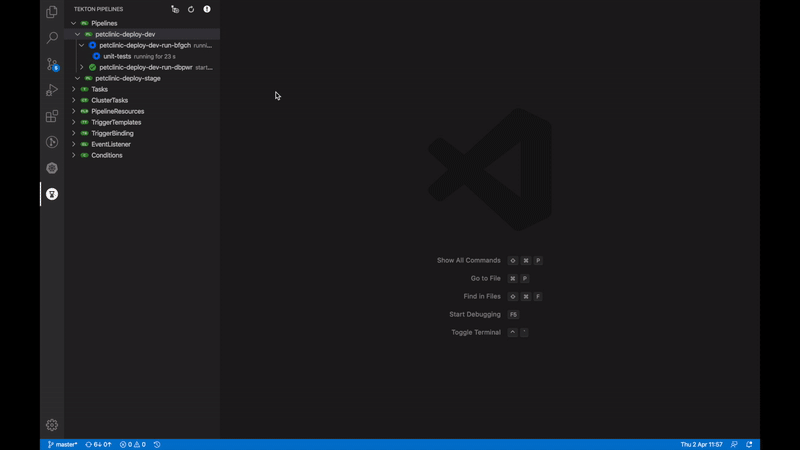This screenshot has width=800, height=450.
Task: Expand the petclinic-deploy-dev-run-dbpwr chevron
Action: pyautogui.click(x=82, y=67)
